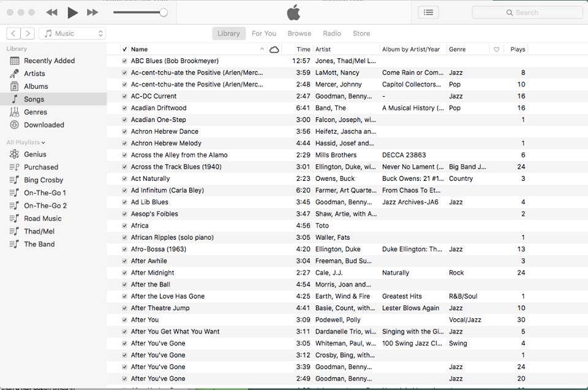The image size is (588, 390).
Task: Open the Genius playlist icon
Action: 14,155
